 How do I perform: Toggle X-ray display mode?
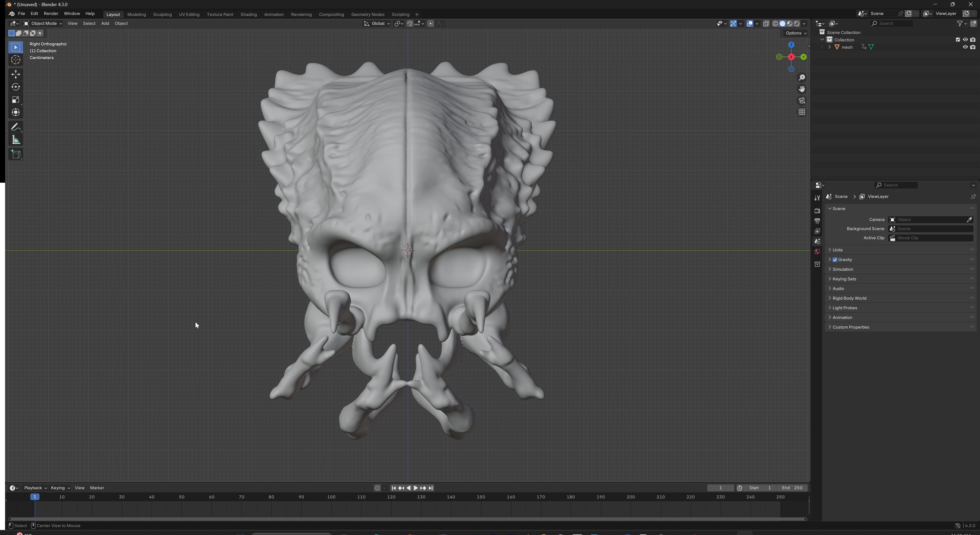pyautogui.click(x=766, y=24)
